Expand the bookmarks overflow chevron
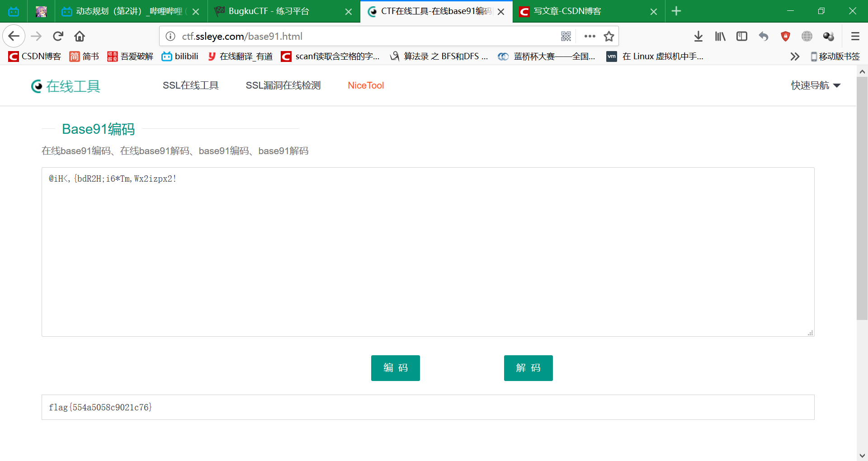This screenshot has height=461, width=868. pyautogui.click(x=795, y=56)
